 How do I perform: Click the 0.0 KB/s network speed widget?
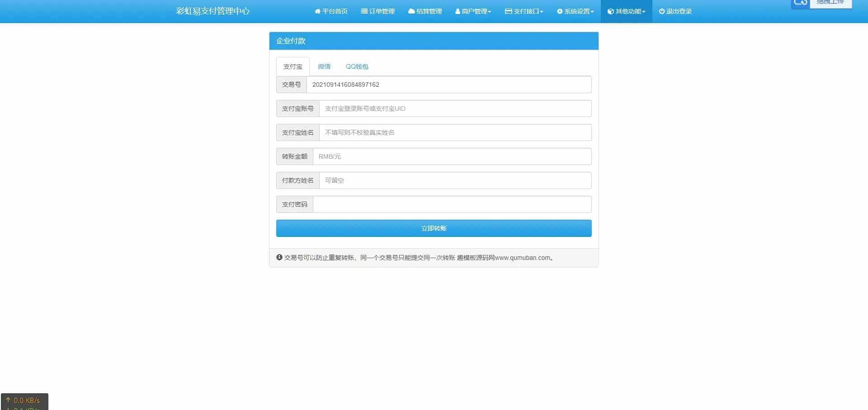coord(25,401)
